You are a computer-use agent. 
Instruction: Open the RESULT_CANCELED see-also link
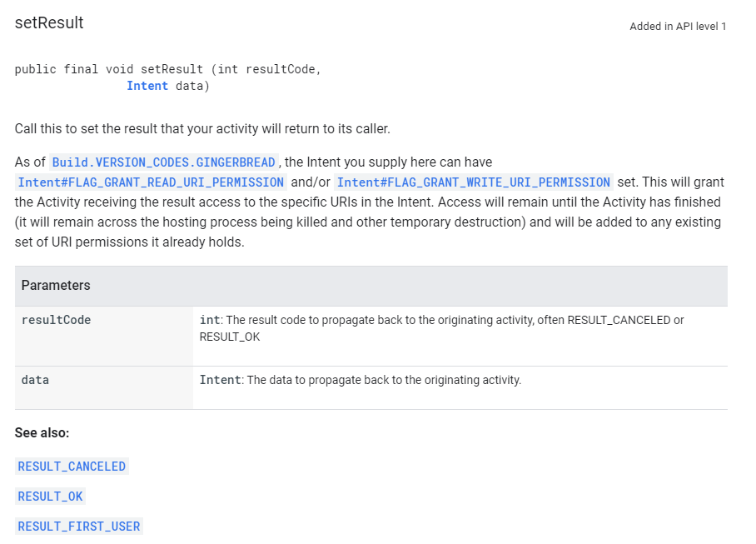72,467
